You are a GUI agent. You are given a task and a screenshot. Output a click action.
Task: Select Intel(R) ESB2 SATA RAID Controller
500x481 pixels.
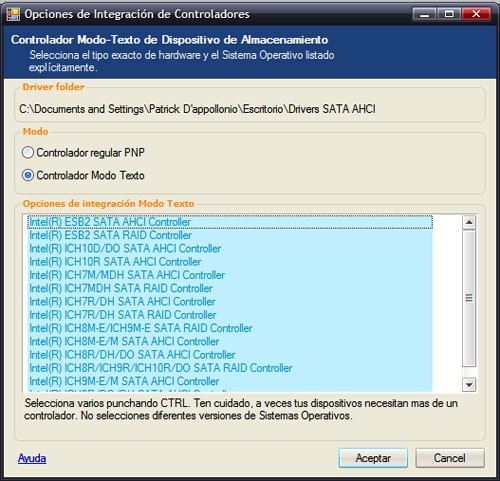click(x=230, y=235)
